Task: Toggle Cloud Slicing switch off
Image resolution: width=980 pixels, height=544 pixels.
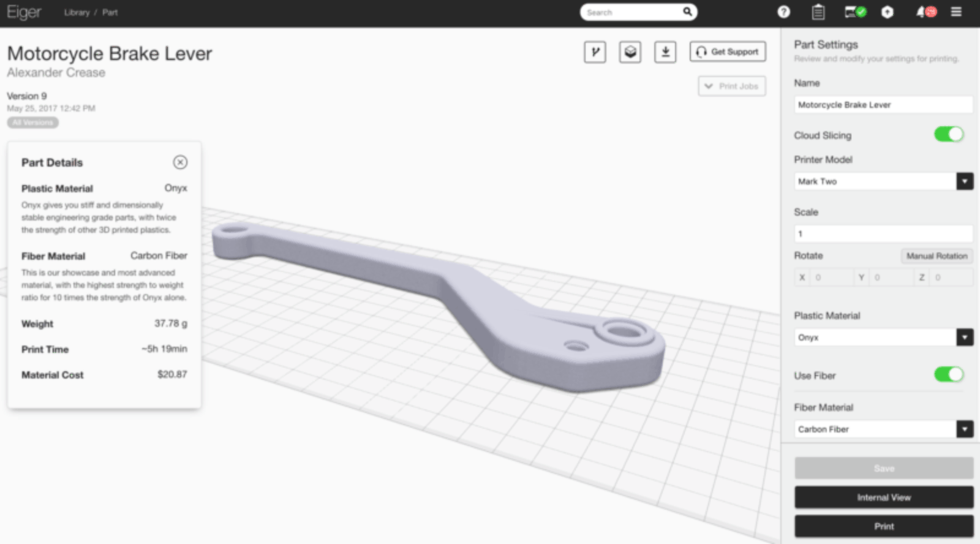Action: click(x=949, y=135)
